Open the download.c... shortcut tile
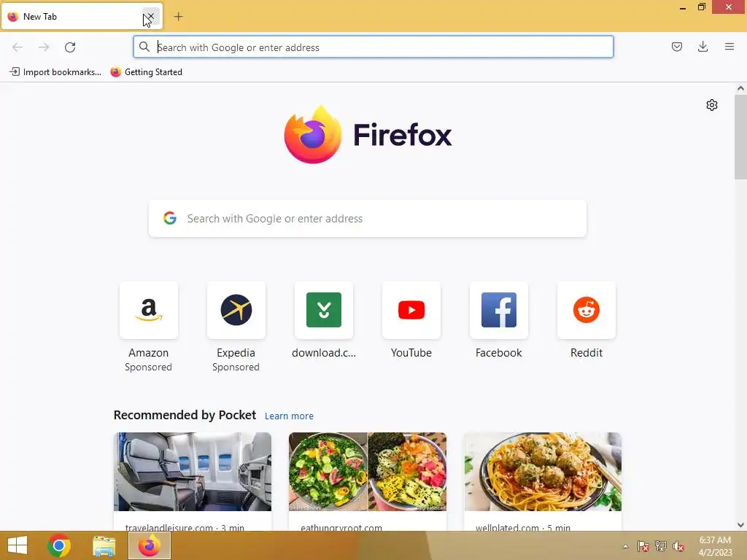This screenshot has height=560, width=747. pyautogui.click(x=324, y=311)
